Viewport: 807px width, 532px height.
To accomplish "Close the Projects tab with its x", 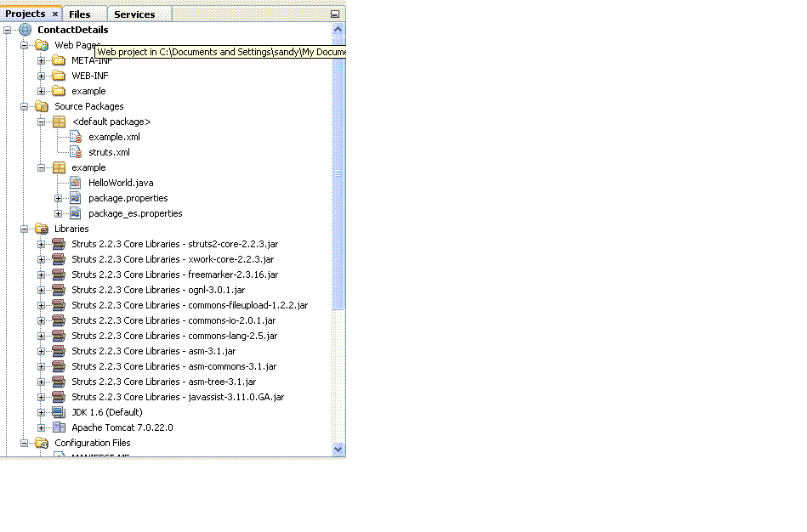I will point(55,14).
